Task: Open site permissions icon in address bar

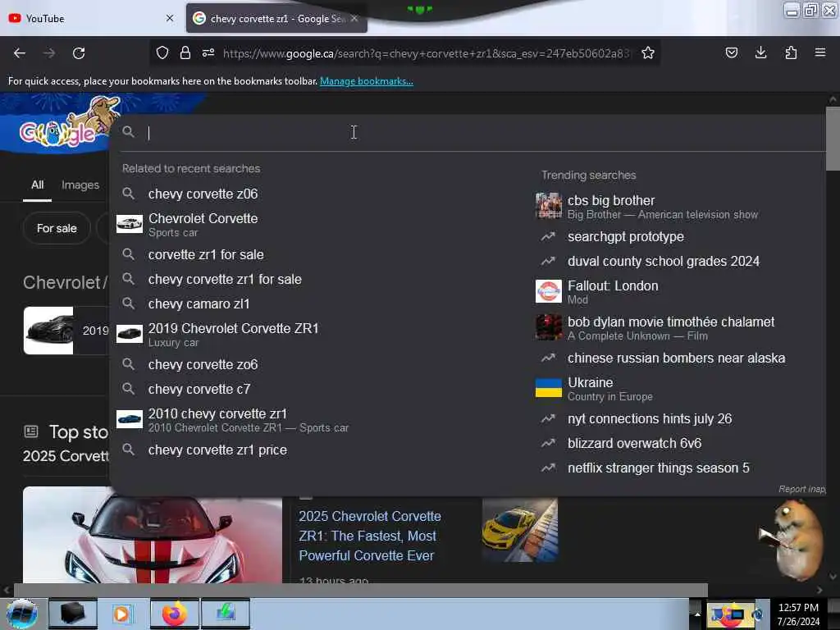Action: click(208, 52)
